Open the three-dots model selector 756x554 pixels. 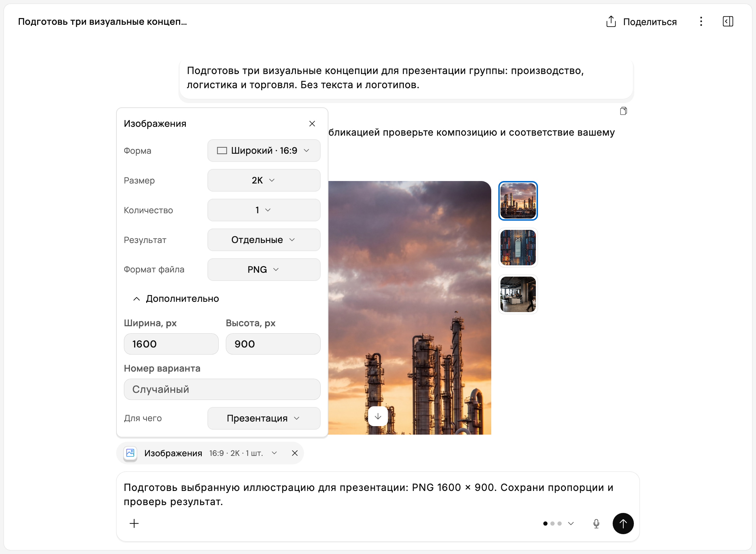click(558, 524)
